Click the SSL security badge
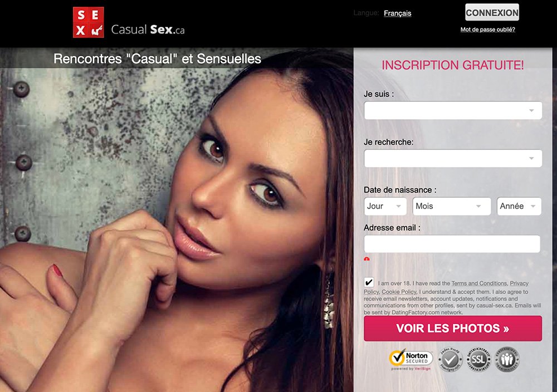Viewport: 557px width, 392px height. pyautogui.click(x=478, y=360)
